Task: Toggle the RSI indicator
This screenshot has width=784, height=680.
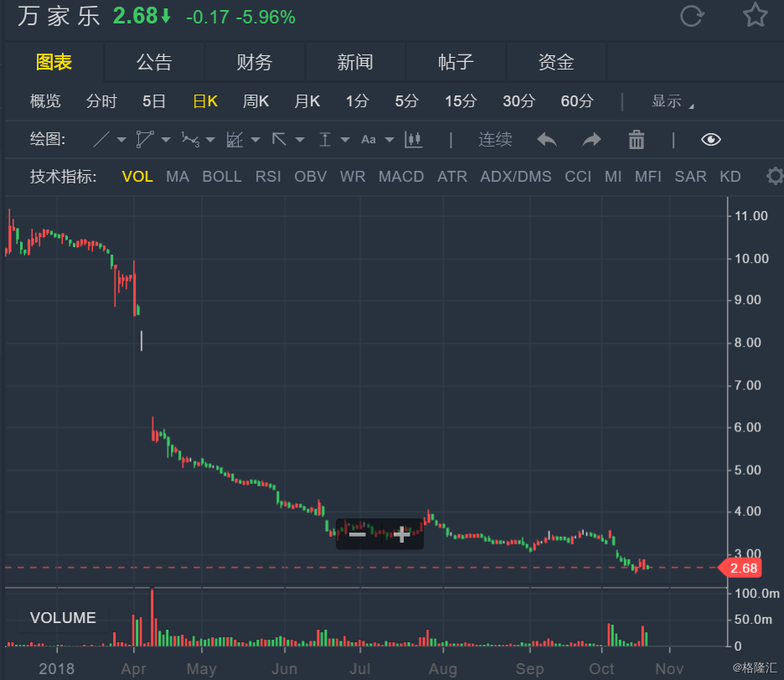Action: pos(268,177)
